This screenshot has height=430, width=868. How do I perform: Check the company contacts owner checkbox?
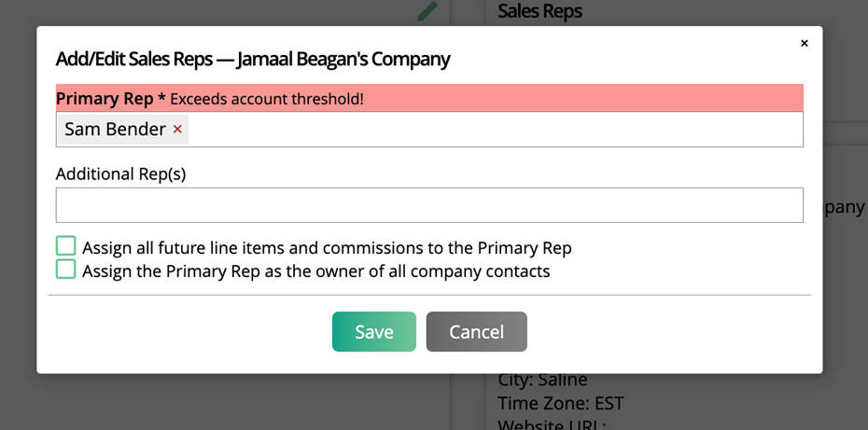pyautogui.click(x=65, y=270)
